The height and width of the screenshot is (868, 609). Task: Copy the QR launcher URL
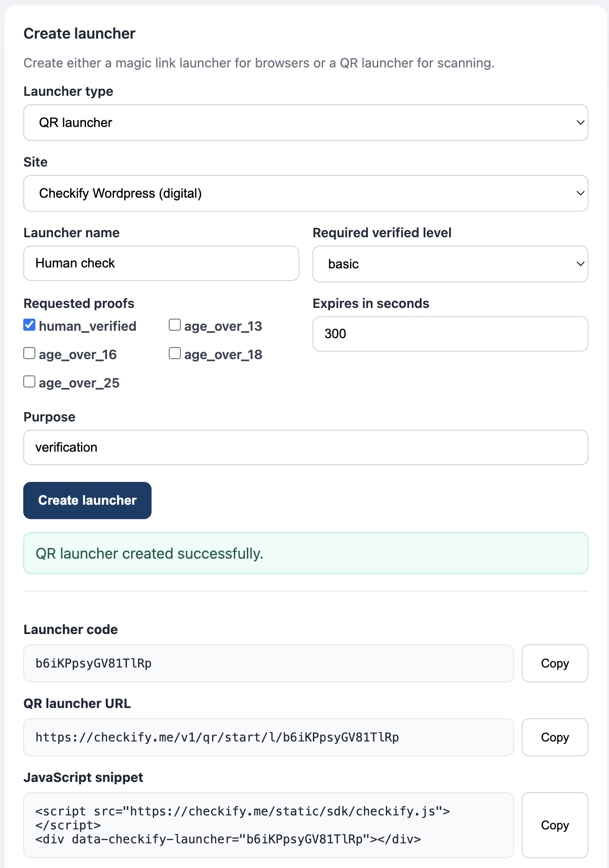point(555,737)
